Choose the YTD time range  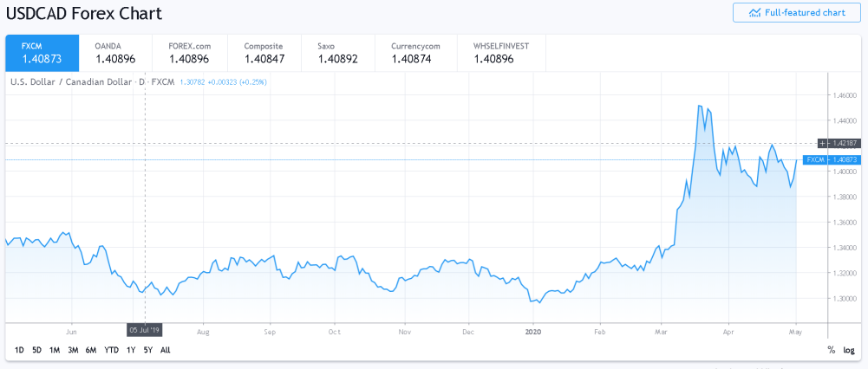111,350
